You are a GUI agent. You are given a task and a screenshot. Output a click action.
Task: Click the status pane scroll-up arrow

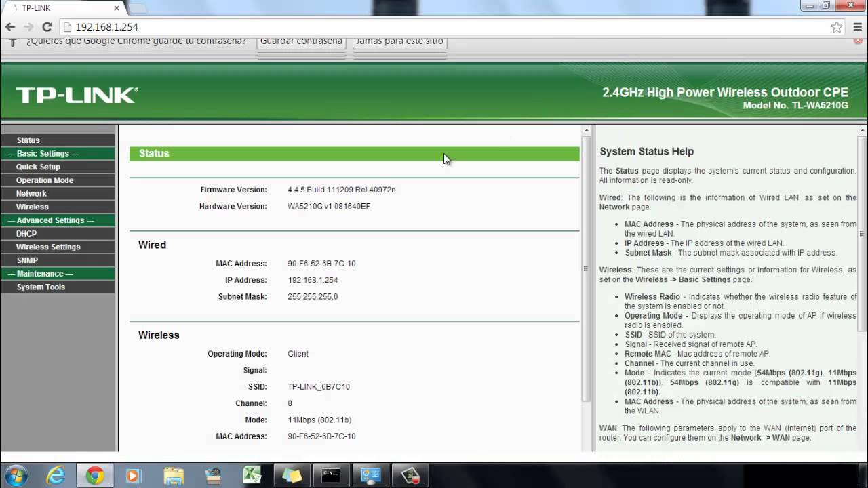pyautogui.click(x=586, y=130)
